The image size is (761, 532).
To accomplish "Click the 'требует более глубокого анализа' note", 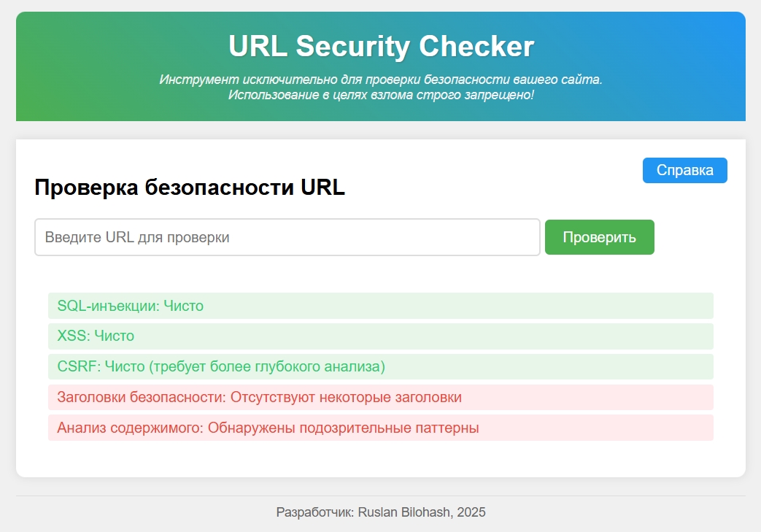I will pos(266,366).
